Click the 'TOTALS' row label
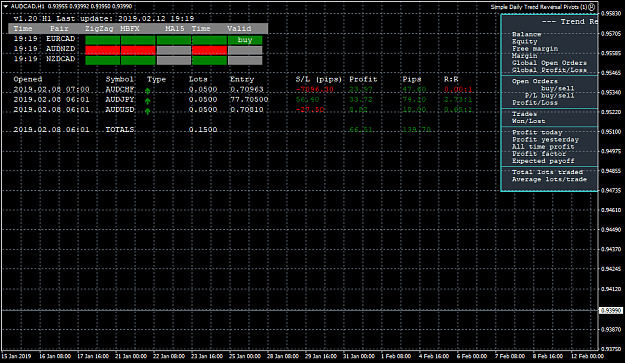The width and height of the screenshot is (625, 363). [120, 130]
